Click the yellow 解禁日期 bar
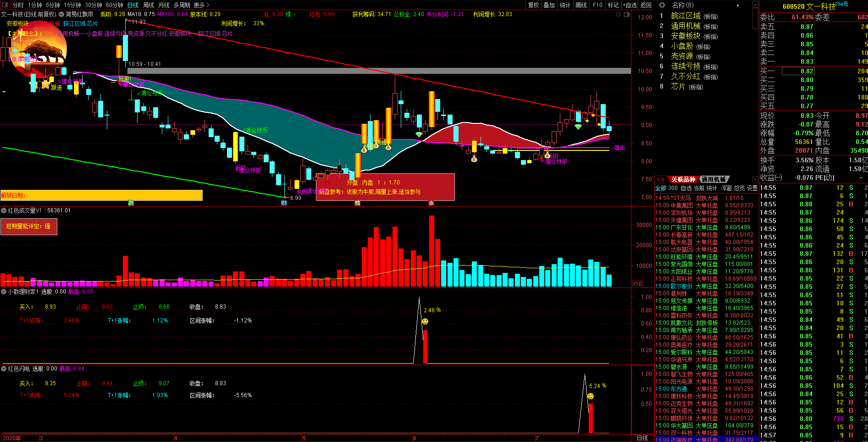This screenshot has width=868, height=442. click(101, 195)
